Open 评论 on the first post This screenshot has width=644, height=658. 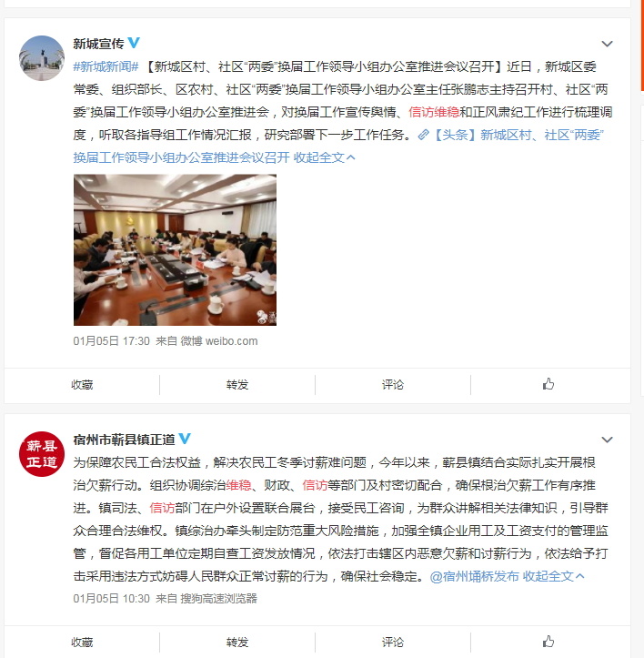tap(393, 384)
